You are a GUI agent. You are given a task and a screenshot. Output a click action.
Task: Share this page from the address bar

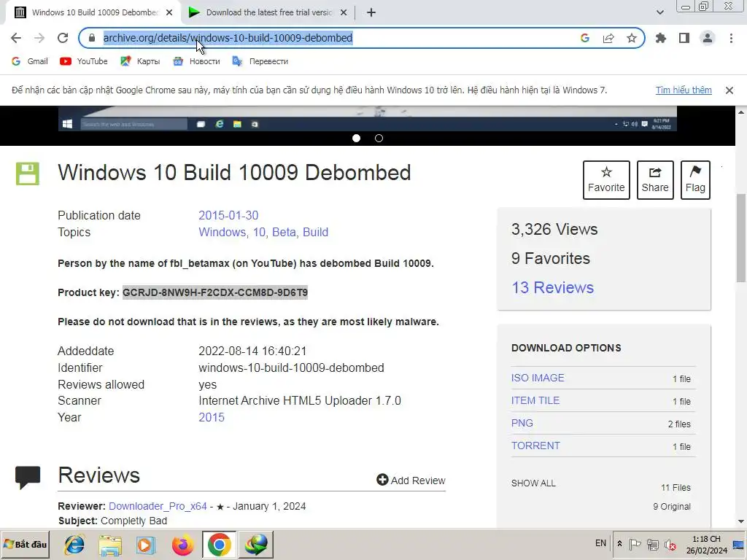point(608,38)
